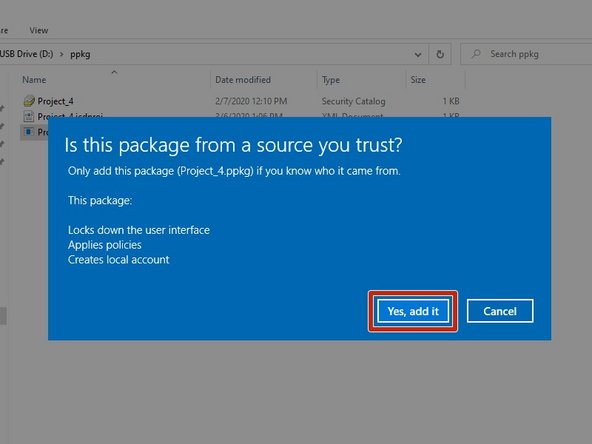Select USB Drive (D:) in the breadcrumb
Image resolution: width=592 pixels, height=444 pixels.
[x=26, y=54]
